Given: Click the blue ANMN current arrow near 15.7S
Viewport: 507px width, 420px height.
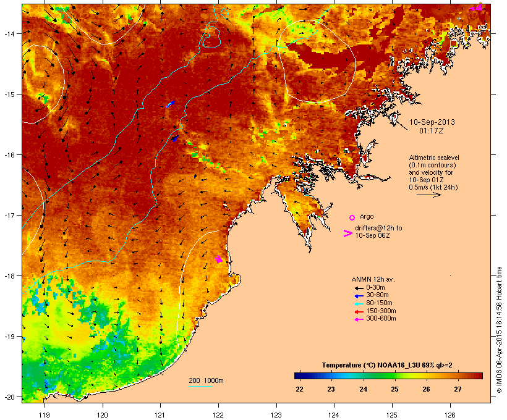Looking at the screenshot, I should click(175, 138).
